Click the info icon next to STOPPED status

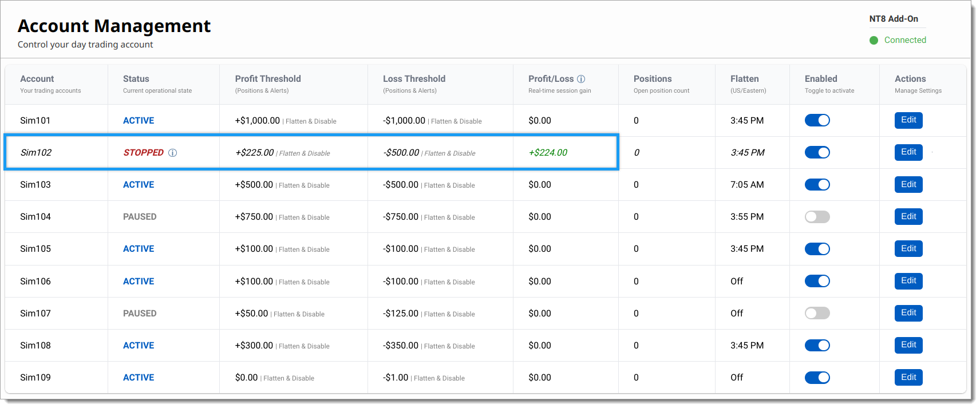point(172,153)
